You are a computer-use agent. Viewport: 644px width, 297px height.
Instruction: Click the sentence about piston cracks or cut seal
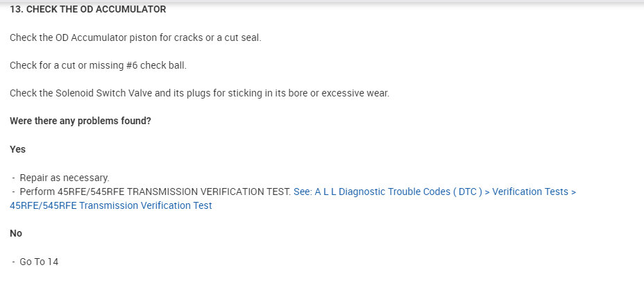[x=135, y=37]
